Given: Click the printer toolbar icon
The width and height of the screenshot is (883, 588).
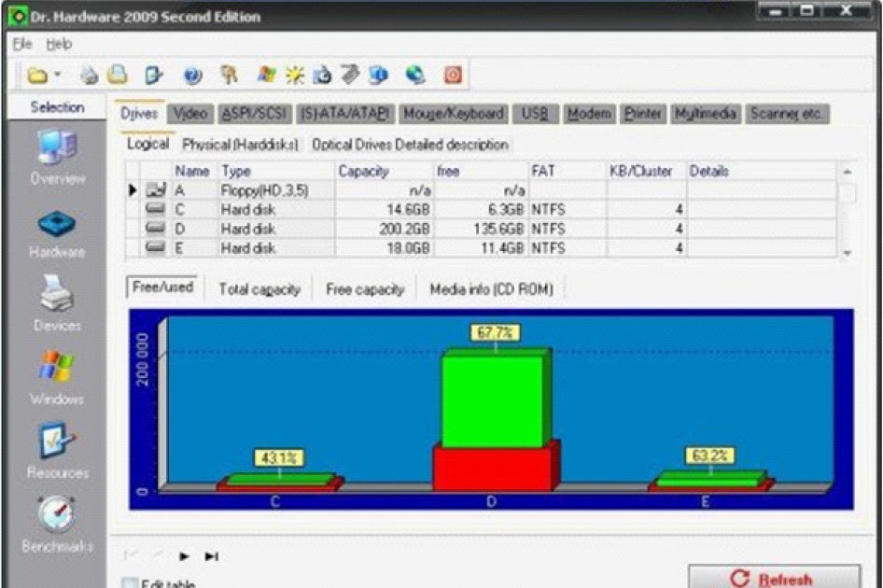Looking at the screenshot, I should pos(89,75).
